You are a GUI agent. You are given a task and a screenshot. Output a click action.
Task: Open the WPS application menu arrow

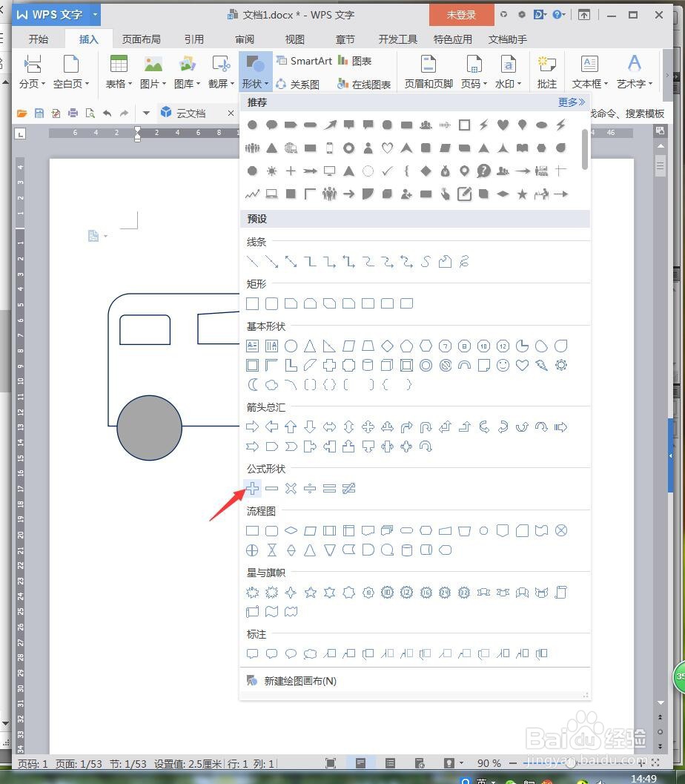(x=95, y=15)
